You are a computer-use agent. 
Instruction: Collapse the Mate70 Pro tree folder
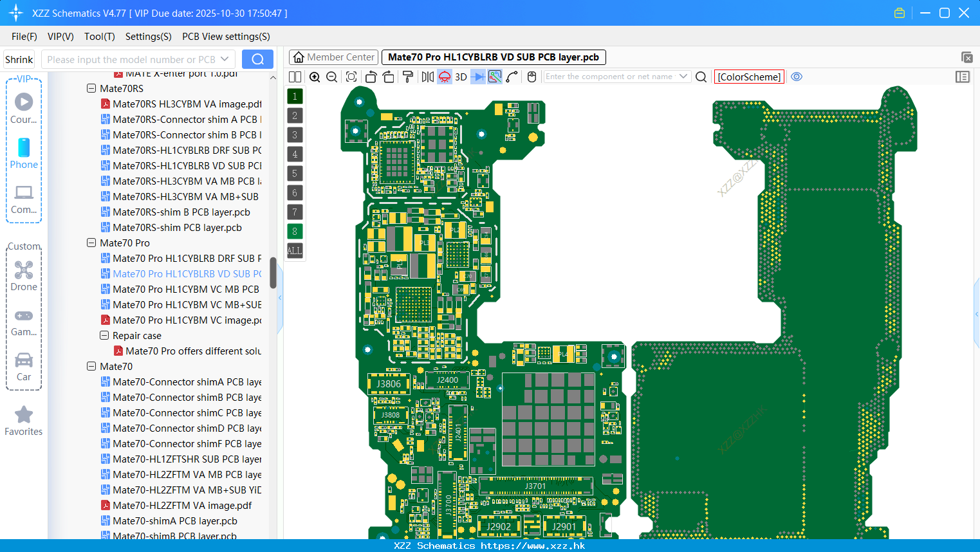[x=91, y=243]
